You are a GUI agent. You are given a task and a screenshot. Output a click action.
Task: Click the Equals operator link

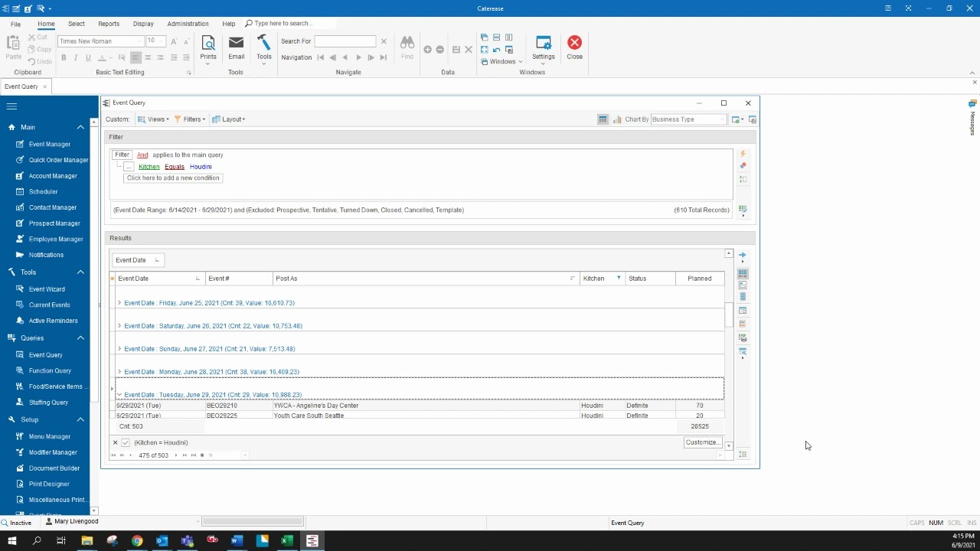[175, 166]
